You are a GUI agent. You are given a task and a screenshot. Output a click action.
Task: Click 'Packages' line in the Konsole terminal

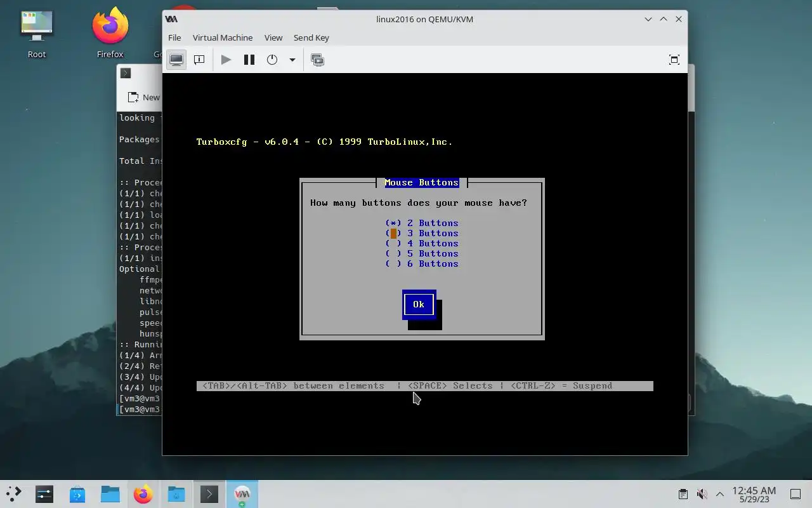pos(140,139)
